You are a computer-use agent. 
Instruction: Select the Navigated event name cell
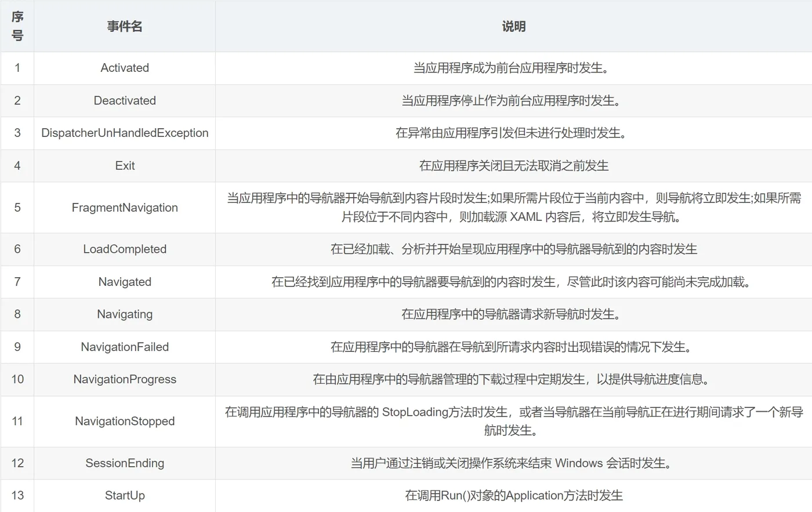tap(125, 282)
